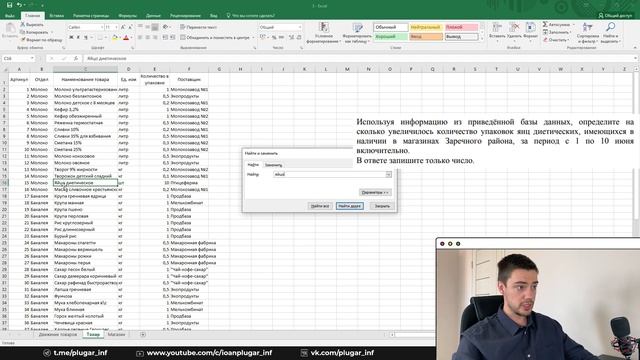The image size is (640, 360).
Task: Click increase decimal icon
Action: point(291,38)
